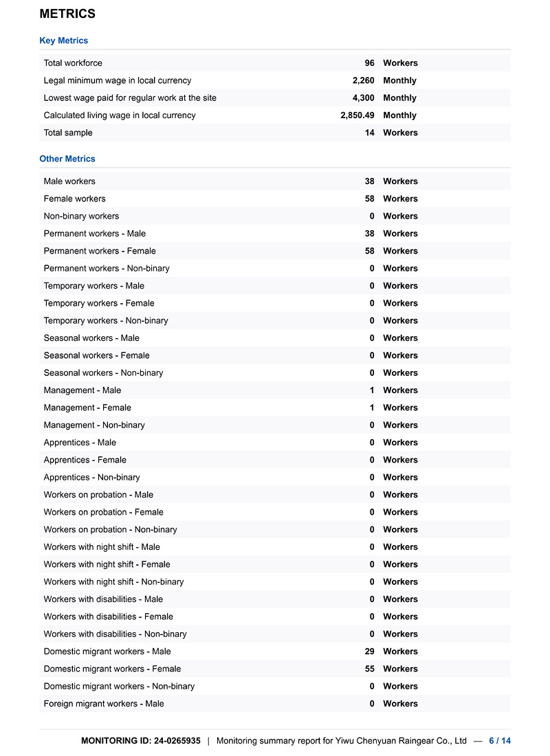Click the Female workers row label

[x=74, y=199]
